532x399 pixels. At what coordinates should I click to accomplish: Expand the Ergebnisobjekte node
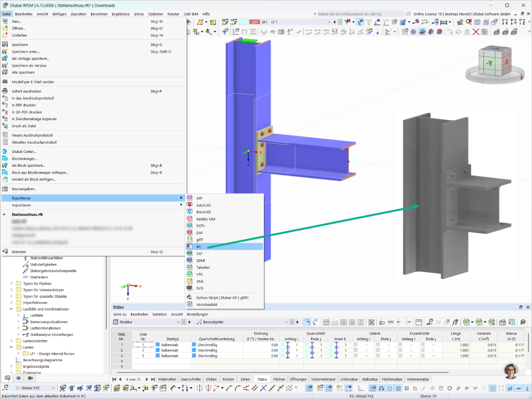click(11, 366)
